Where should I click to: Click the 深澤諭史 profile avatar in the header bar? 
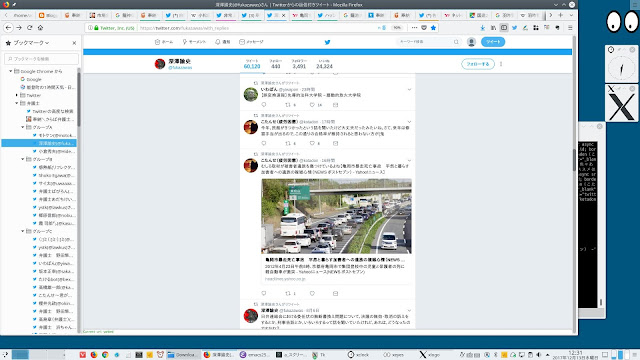(x=160, y=64)
